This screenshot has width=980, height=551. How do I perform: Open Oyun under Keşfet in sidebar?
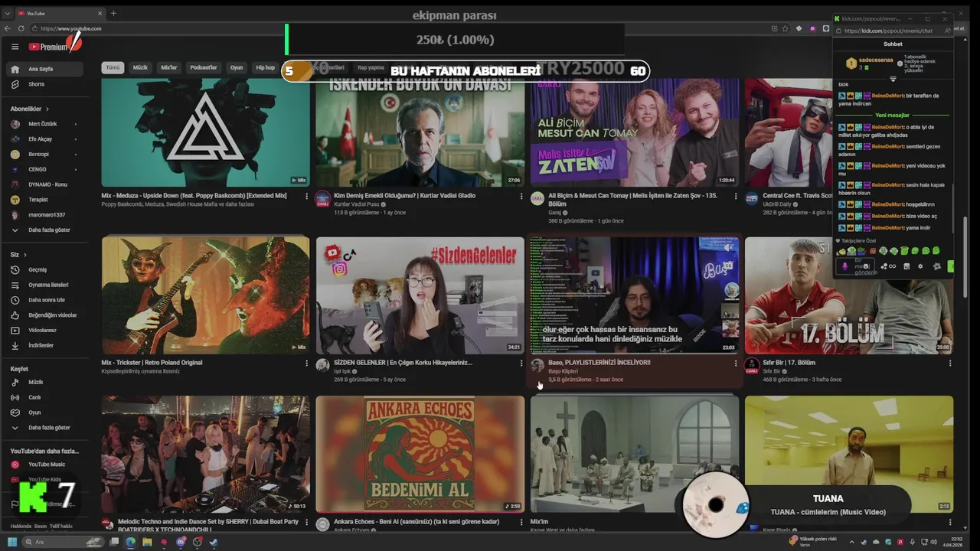(45, 412)
